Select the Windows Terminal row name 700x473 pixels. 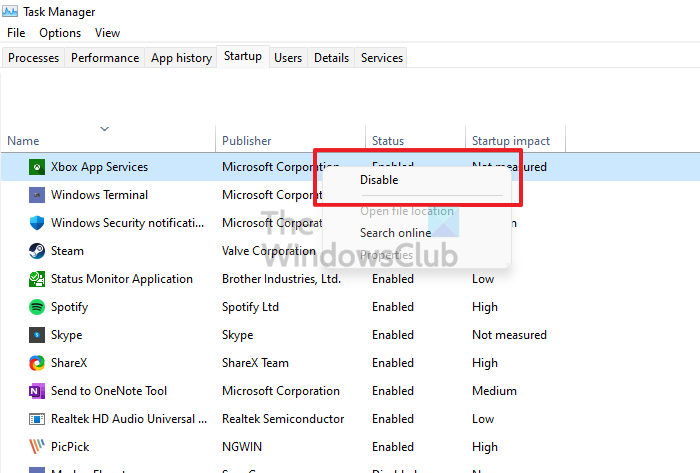(99, 195)
